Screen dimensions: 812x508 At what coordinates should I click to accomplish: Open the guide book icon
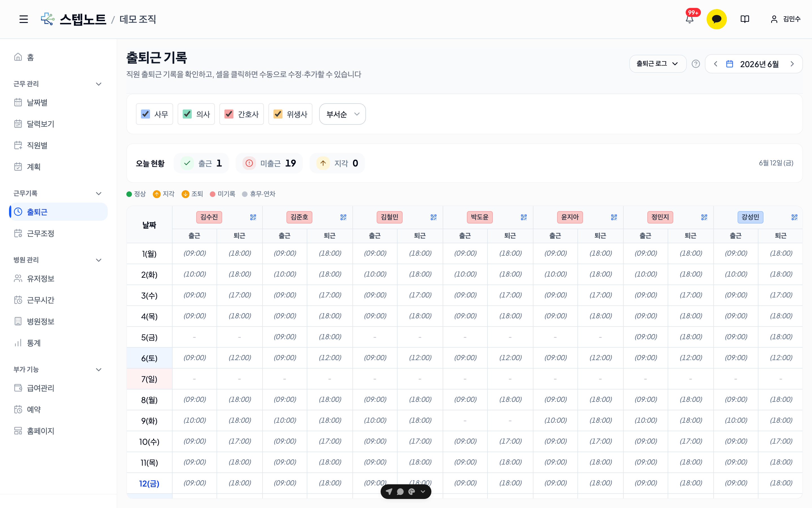(x=745, y=19)
